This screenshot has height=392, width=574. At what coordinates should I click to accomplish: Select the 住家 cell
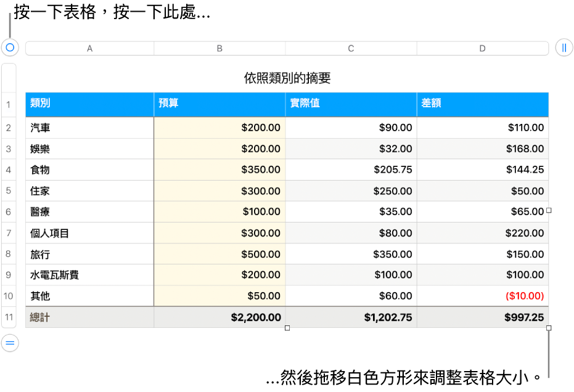point(89,190)
